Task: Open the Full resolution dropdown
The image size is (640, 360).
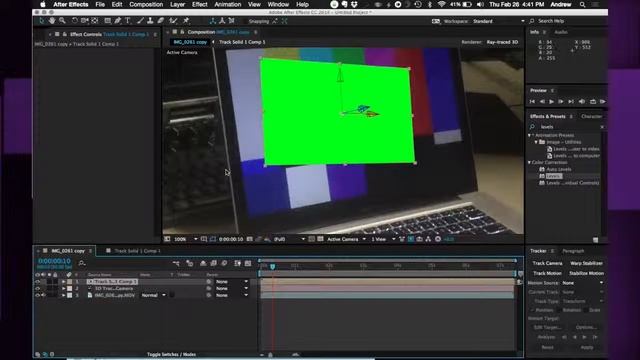Action: click(289, 239)
